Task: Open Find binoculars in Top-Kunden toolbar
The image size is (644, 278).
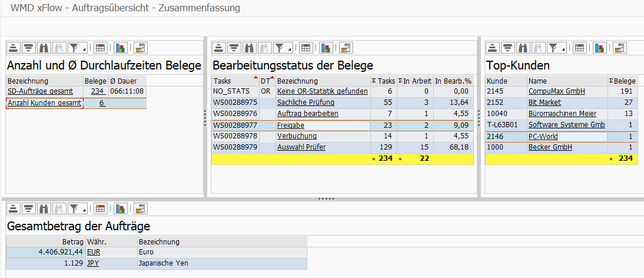Action: (x=522, y=48)
